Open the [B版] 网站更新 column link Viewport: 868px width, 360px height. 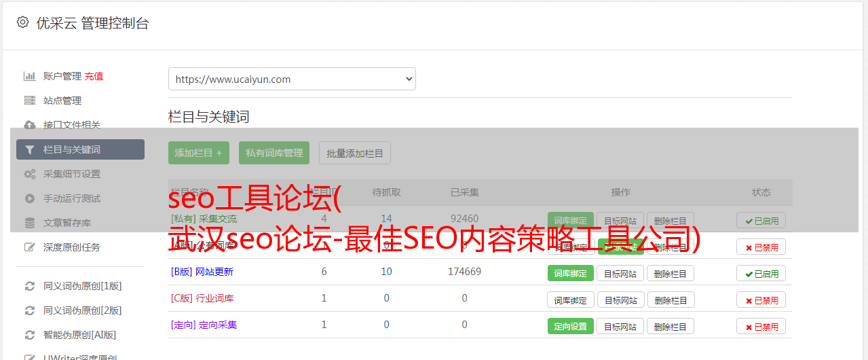pyautogui.click(x=202, y=272)
